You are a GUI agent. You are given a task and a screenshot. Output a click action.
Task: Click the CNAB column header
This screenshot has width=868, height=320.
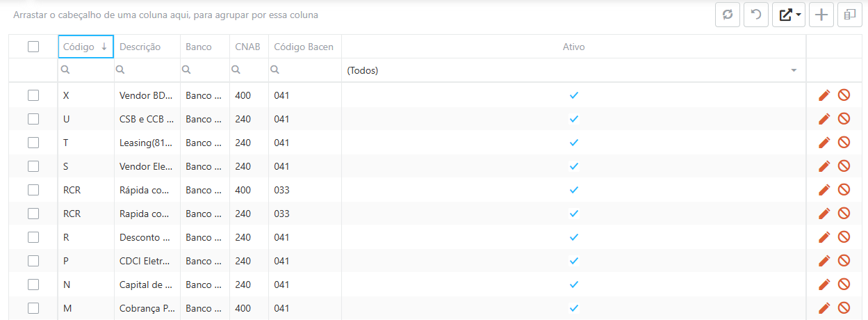[249, 47]
